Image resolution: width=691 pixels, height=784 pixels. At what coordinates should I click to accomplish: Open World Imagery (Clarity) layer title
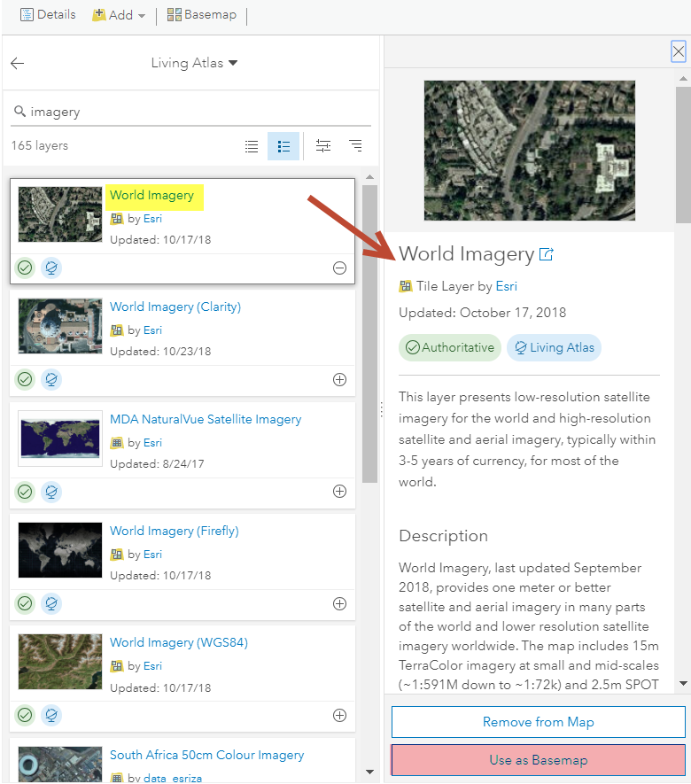pos(175,307)
